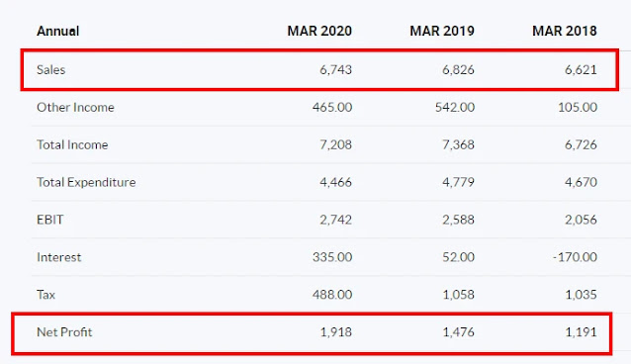Click Sales value 6,826
631x364 pixels.
(458, 69)
